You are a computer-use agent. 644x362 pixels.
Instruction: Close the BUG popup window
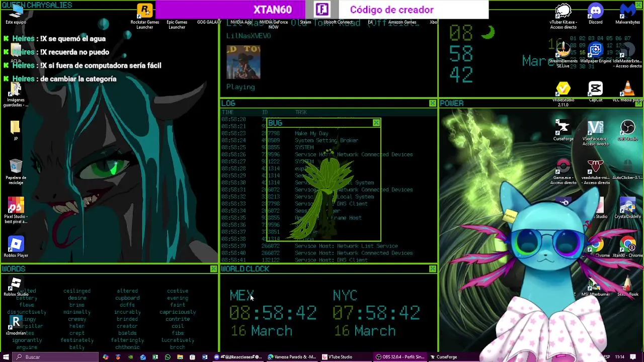[x=376, y=123]
